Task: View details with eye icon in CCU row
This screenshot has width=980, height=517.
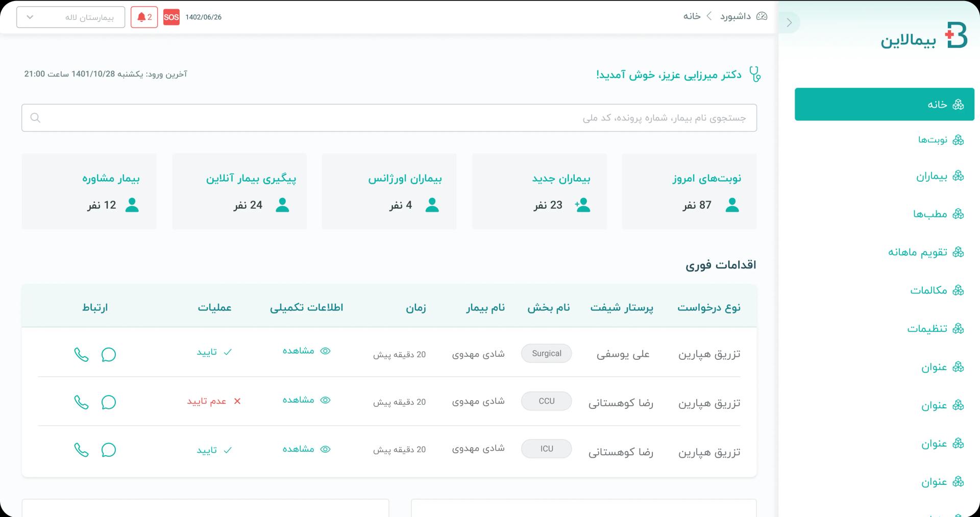Action: [325, 400]
